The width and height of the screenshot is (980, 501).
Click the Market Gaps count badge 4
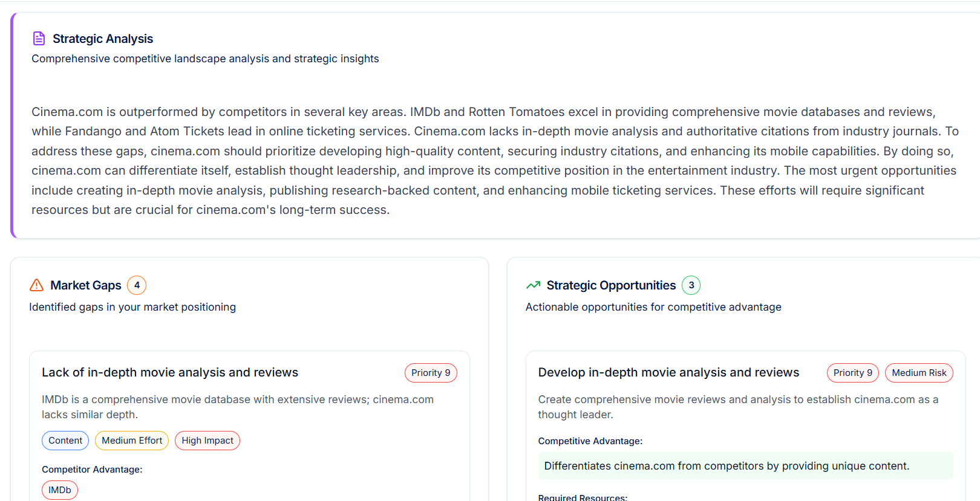(137, 285)
